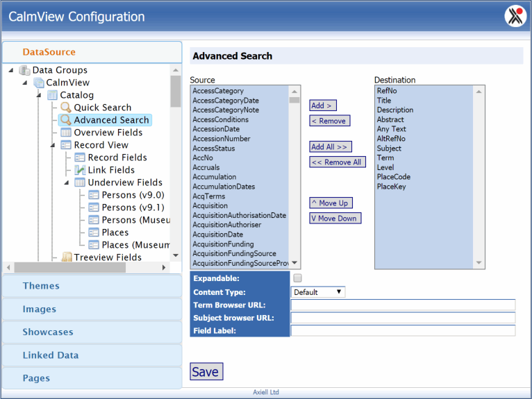This screenshot has width=532, height=399.
Task: Click the Underview Fields grid icon
Action: pos(80,182)
